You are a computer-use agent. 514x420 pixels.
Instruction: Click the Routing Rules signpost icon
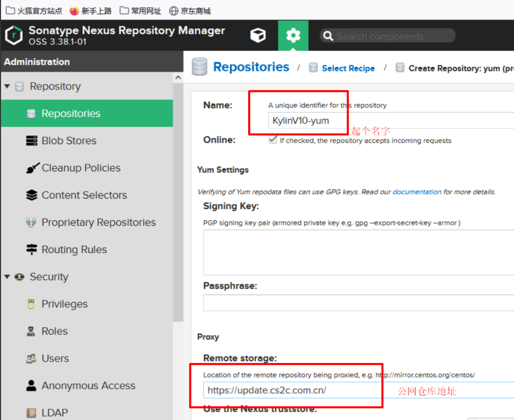click(31, 249)
